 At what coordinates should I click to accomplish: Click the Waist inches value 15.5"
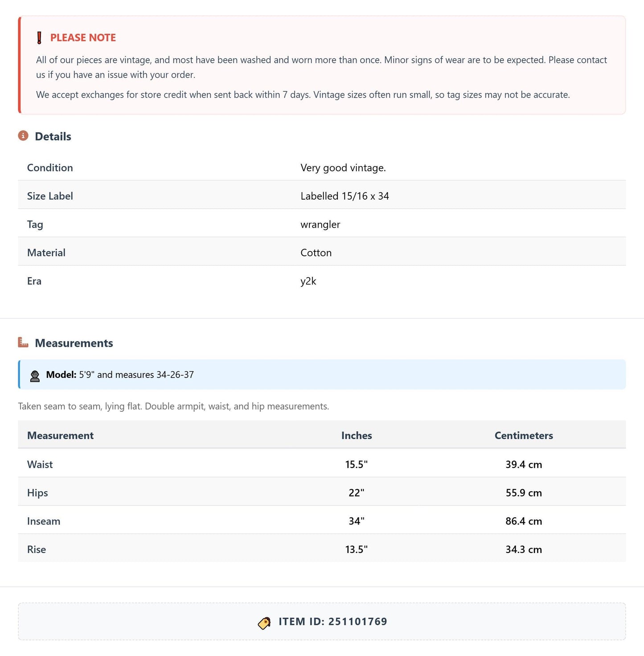pos(357,464)
